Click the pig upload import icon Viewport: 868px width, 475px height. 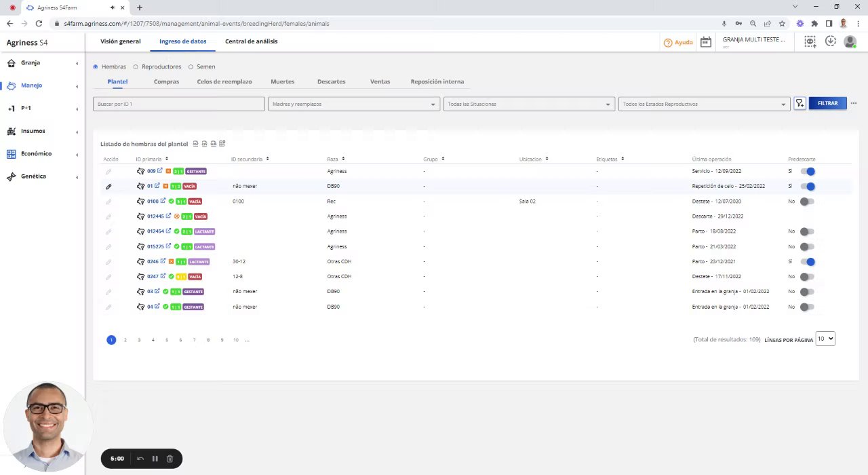click(810, 41)
